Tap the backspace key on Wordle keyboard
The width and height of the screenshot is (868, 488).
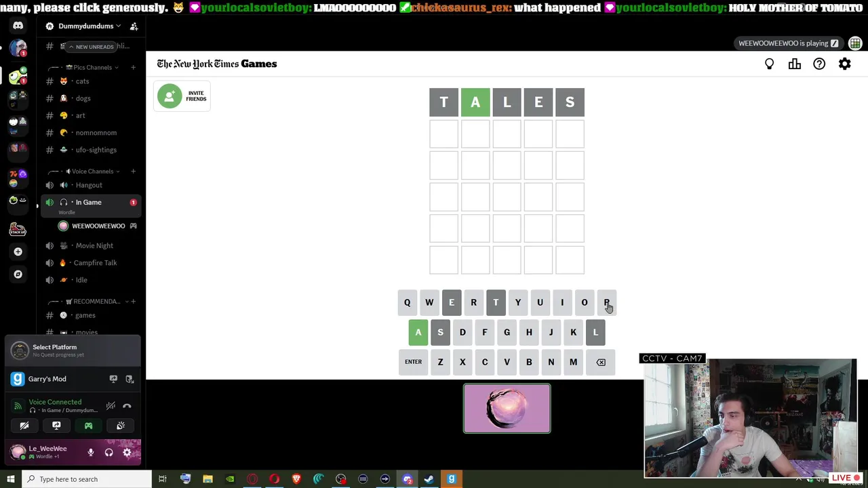click(601, 362)
